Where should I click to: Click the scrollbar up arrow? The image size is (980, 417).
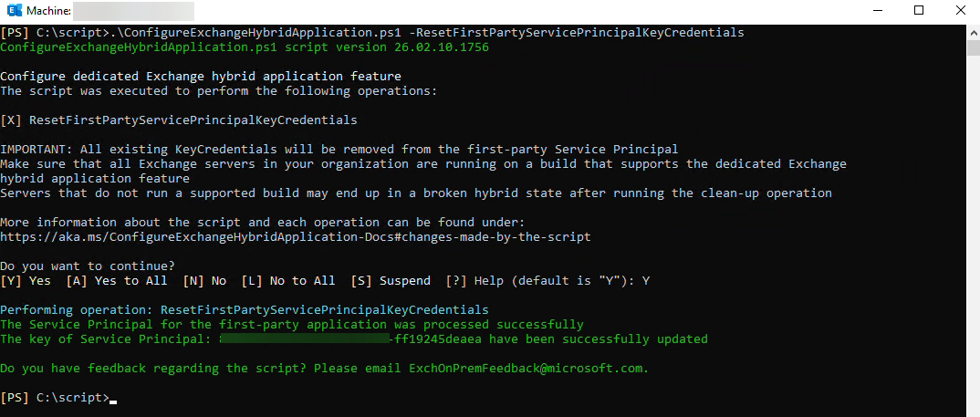pos(973,30)
